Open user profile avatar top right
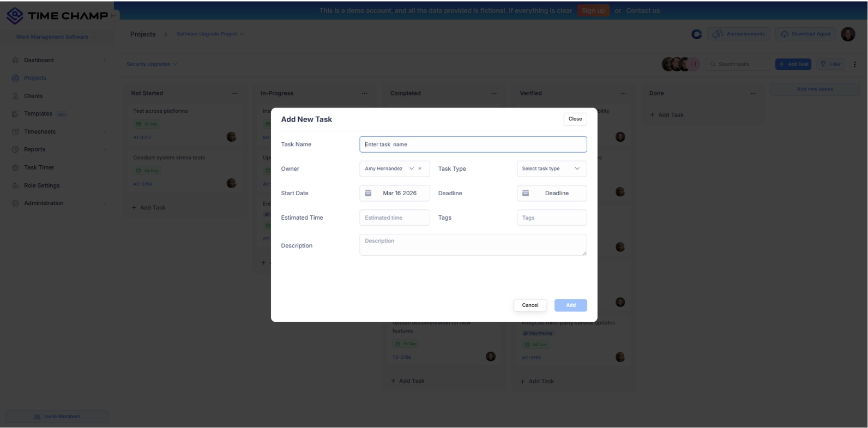868x428 pixels. tap(848, 34)
